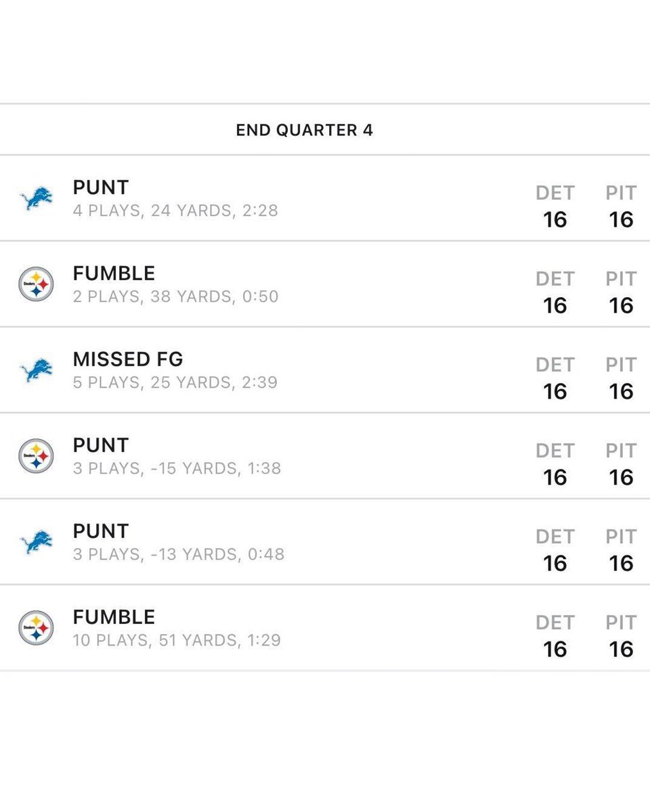Viewport: 650px width, 812px height.
Task: Open the 10 plays, 51 yards fumble drive
Action: point(325,628)
